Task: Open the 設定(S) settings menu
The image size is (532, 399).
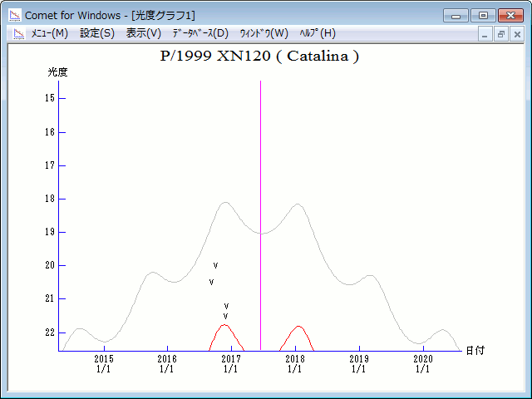Action: 97,33
